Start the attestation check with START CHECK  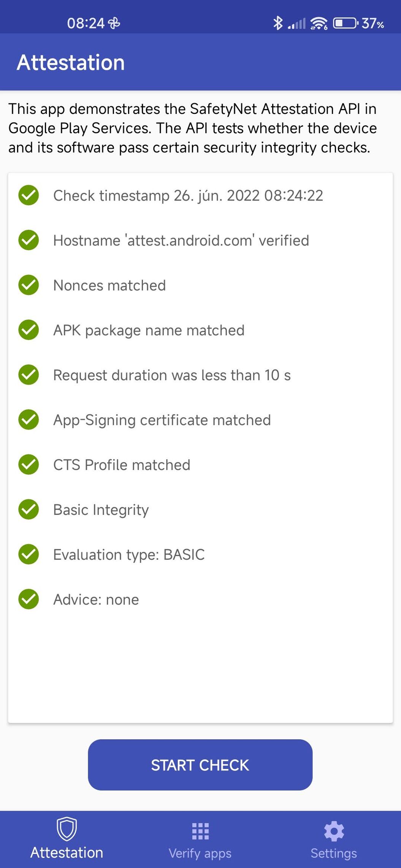(x=200, y=765)
